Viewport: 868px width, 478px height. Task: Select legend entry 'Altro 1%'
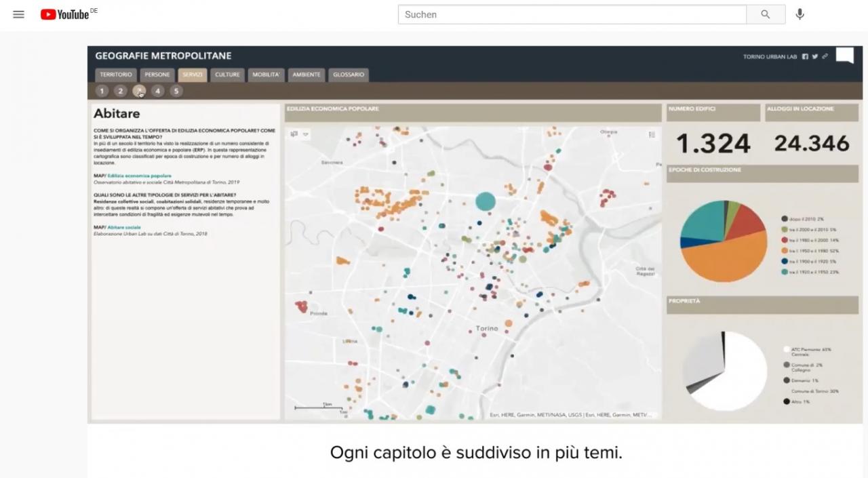[796, 402]
